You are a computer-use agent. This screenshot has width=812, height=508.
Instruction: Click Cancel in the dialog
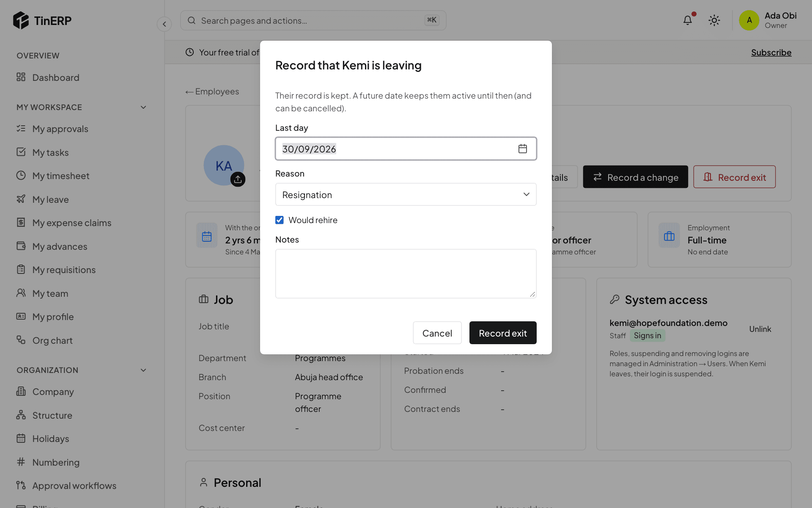(x=437, y=333)
